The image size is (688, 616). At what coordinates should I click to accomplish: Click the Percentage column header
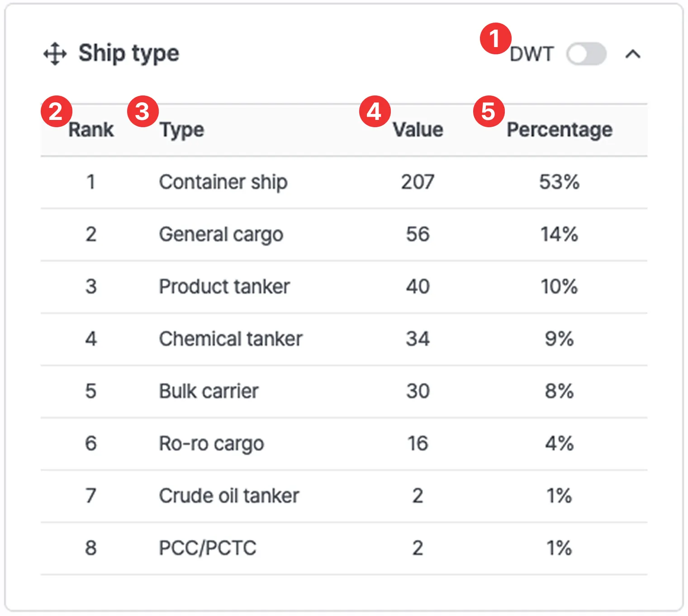(x=559, y=130)
